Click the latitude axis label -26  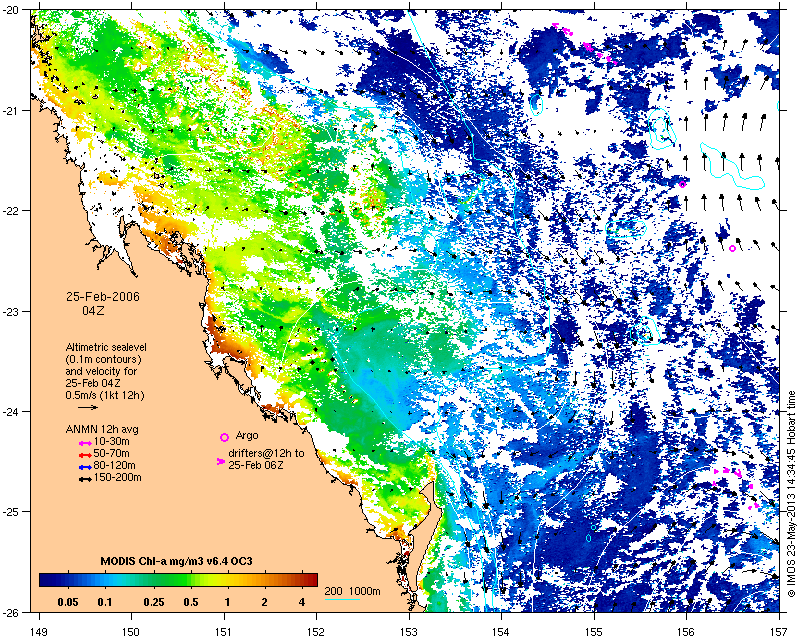point(10,612)
